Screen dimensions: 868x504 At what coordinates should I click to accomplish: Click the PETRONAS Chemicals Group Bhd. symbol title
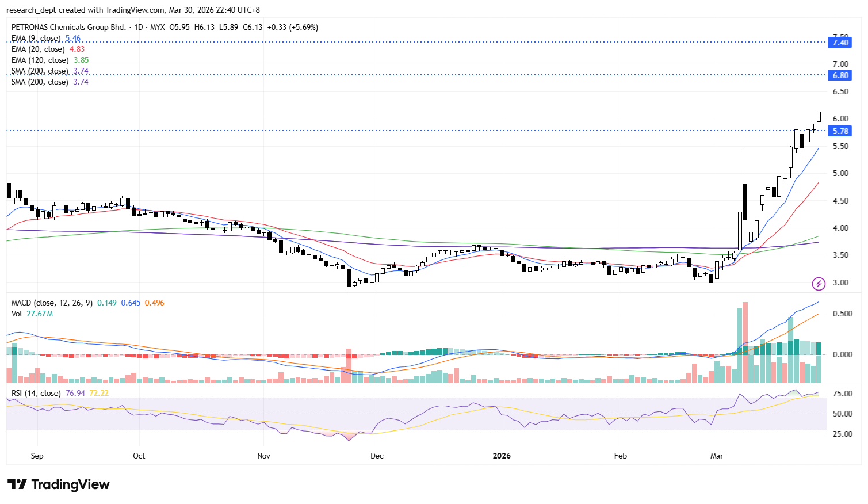pyautogui.click(x=68, y=27)
